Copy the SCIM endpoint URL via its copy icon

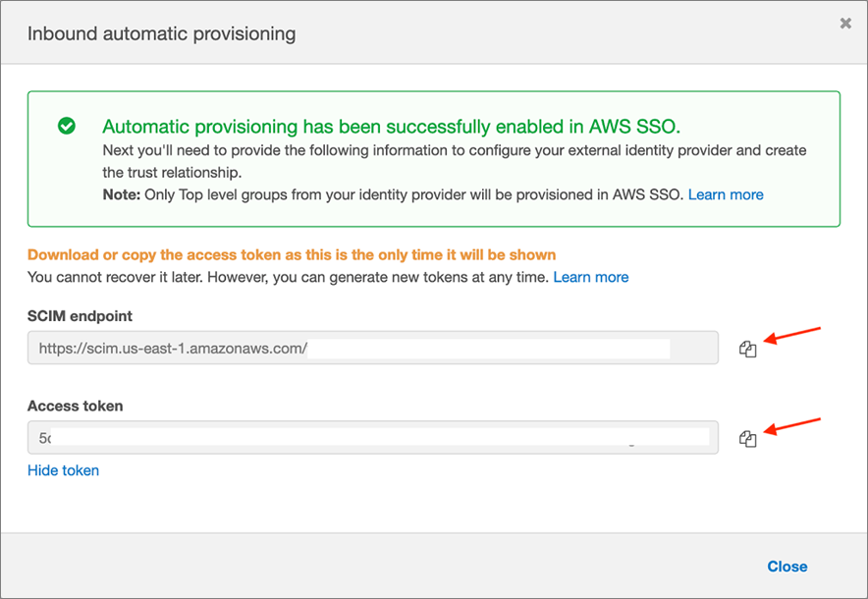tap(748, 349)
